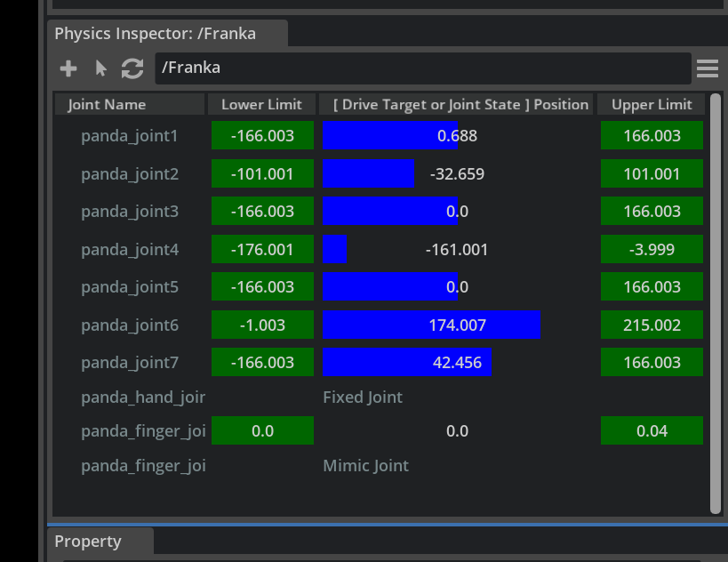Switch to Physics Inspector: /Franka tab
The image size is (728, 562).
click(168, 34)
